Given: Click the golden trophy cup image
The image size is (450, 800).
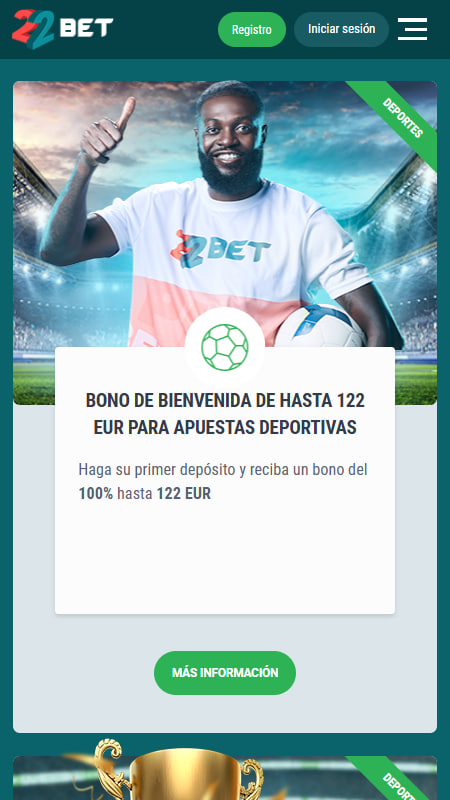Looking at the screenshot, I should (x=179, y=769).
